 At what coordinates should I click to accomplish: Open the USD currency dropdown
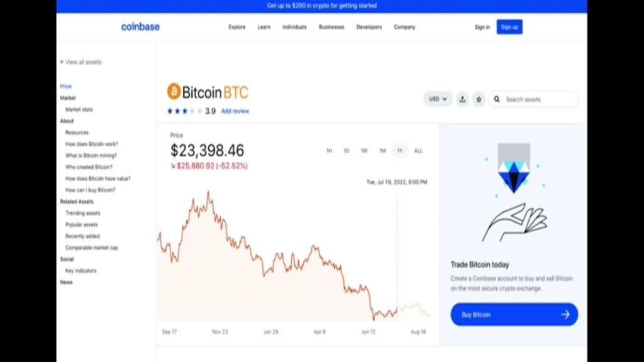coord(438,99)
